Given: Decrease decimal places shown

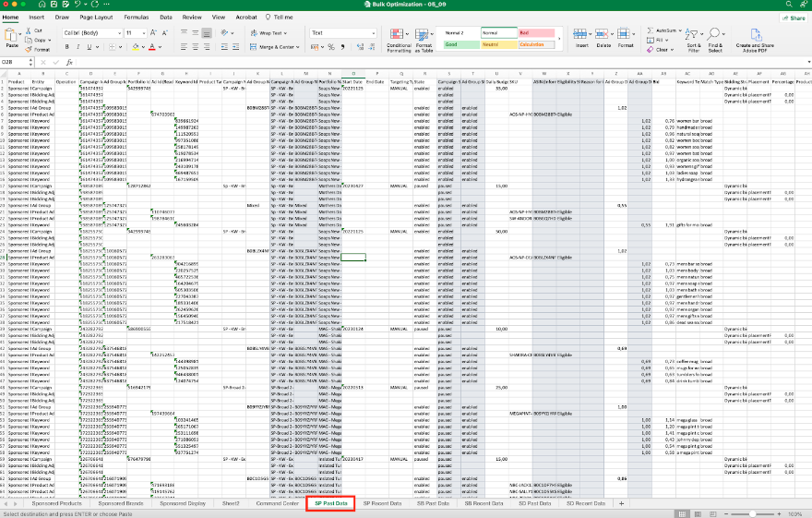Looking at the screenshot, I should (x=371, y=46).
